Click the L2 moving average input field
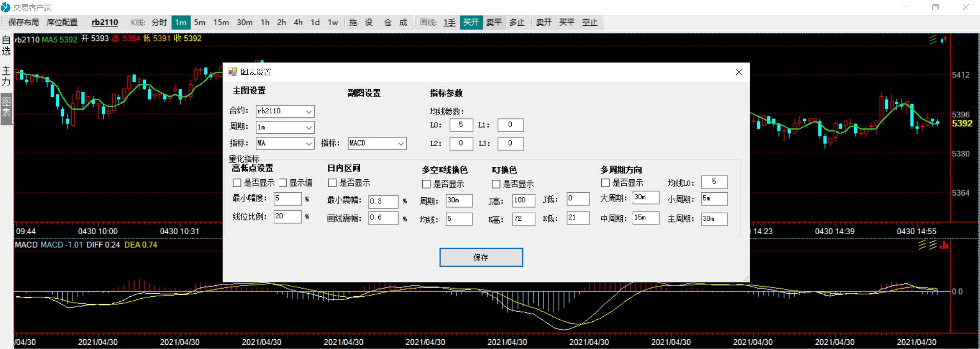 point(461,143)
